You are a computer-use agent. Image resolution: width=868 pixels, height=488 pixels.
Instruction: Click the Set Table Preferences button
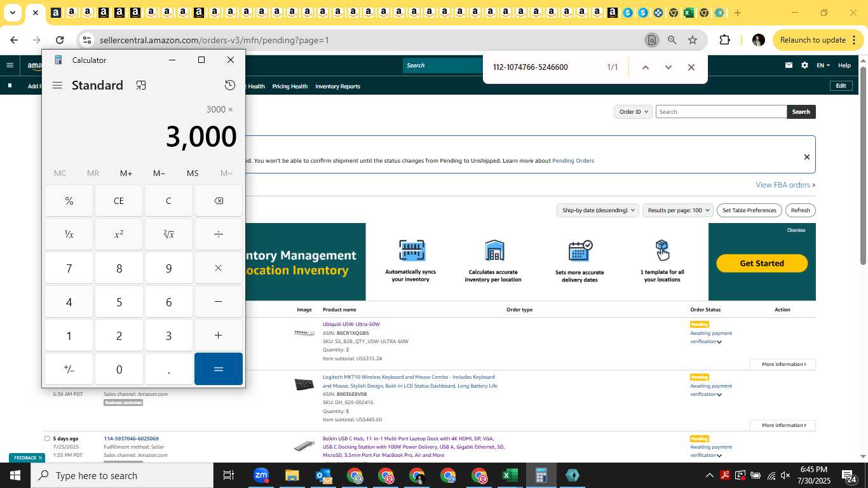750,210
